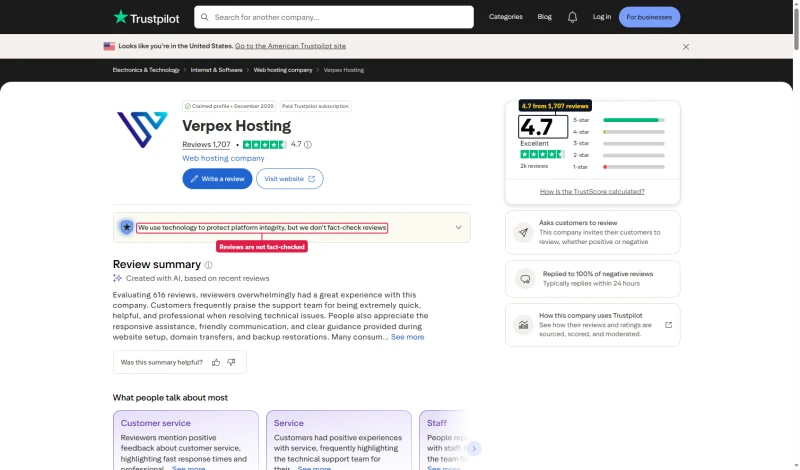
Task: Click the For businesses button
Action: pyautogui.click(x=649, y=17)
